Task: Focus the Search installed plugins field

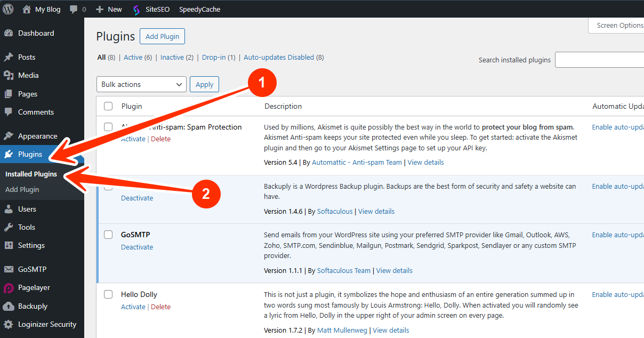Action: 599,60
